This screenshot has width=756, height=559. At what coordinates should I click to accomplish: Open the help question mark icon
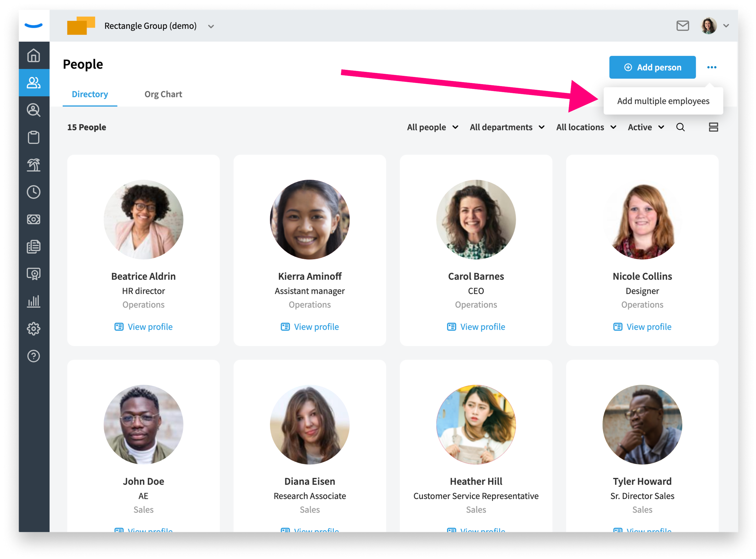coord(33,356)
